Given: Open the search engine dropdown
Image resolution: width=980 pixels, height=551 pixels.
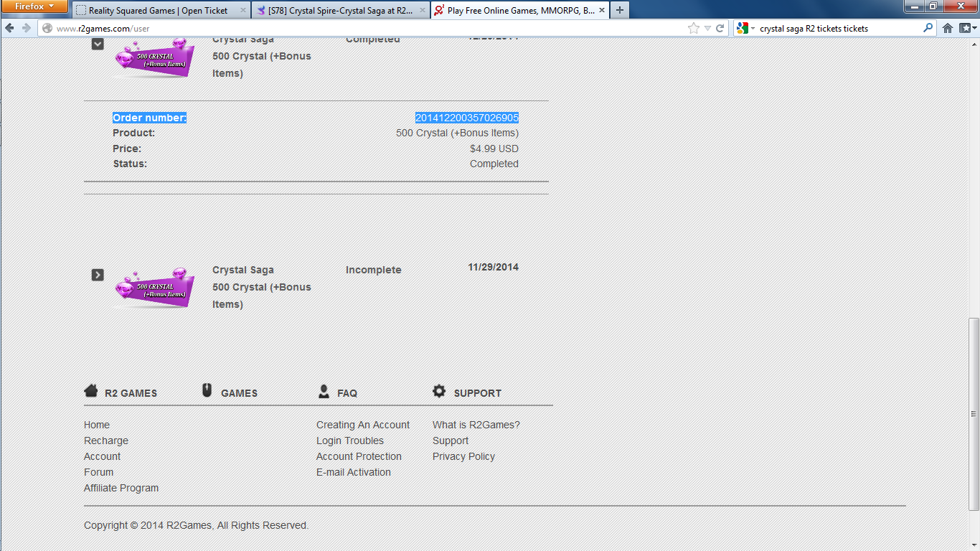Looking at the screenshot, I should coord(745,28).
